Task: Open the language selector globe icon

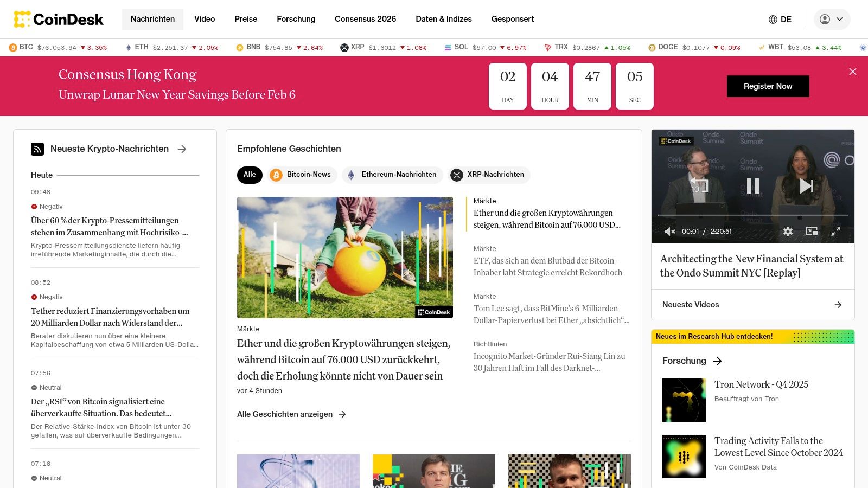Action: click(772, 19)
